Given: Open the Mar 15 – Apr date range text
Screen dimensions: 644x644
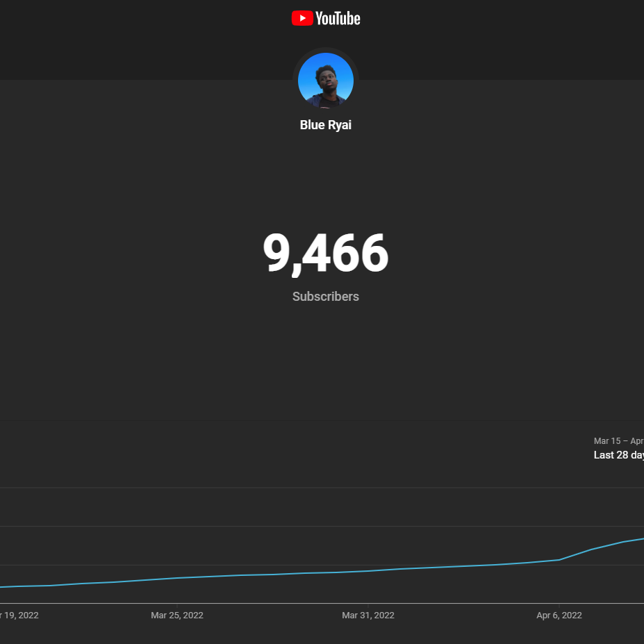Looking at the screenshot, I should click(x=618, y=441).
